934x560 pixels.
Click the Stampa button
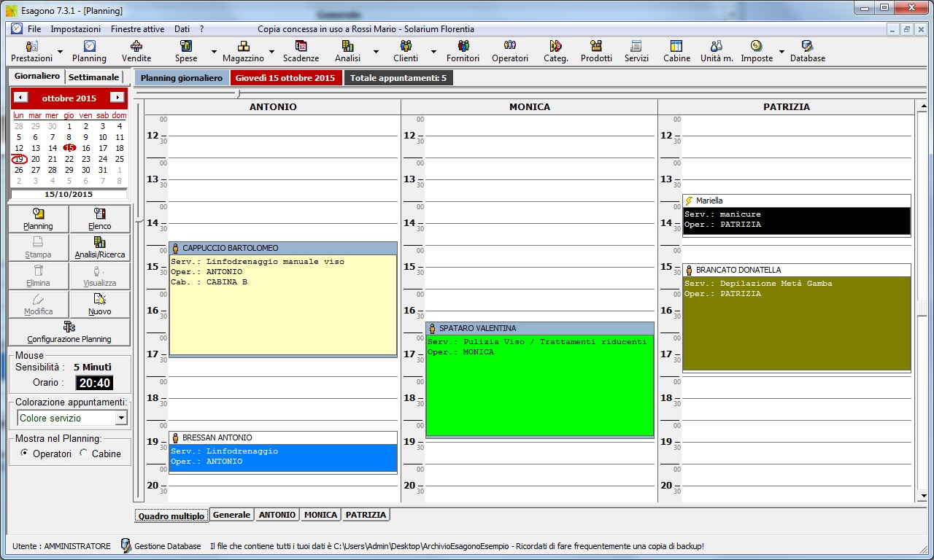(39, 247)
